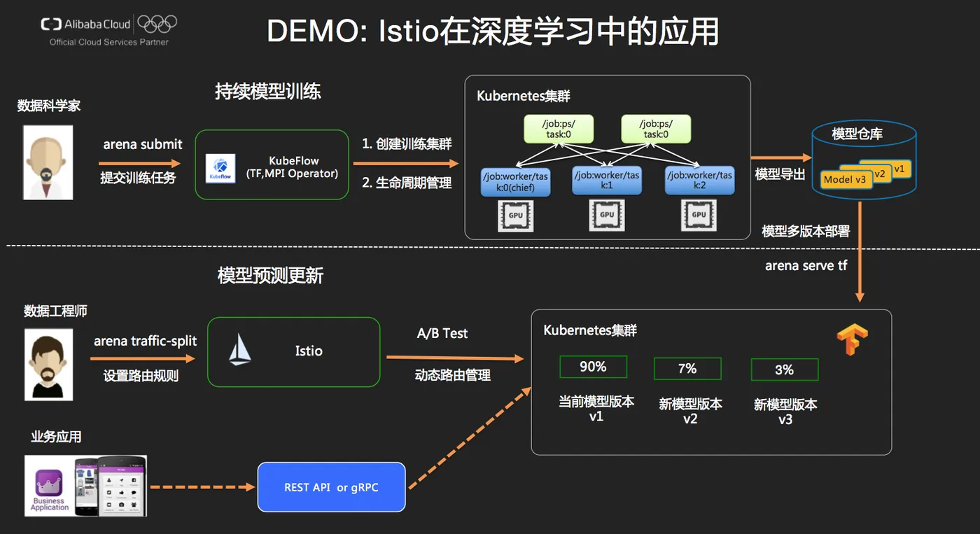Select GPU chip under chief worker
This screenshot has height=534, width=980.
pos(515,216)
